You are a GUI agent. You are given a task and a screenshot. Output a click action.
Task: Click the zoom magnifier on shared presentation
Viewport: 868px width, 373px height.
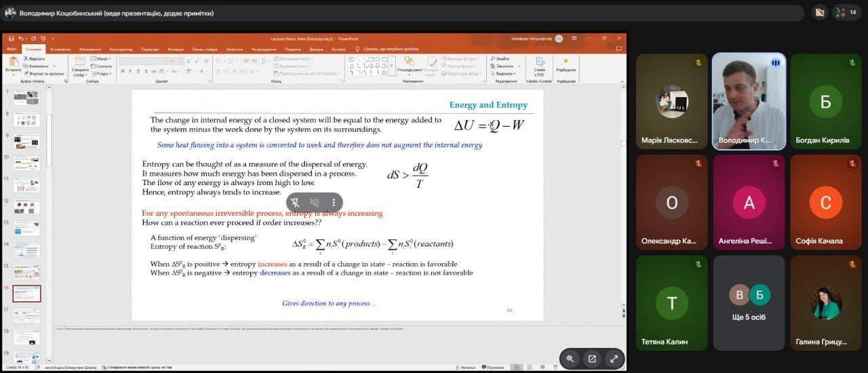[570, 359]
